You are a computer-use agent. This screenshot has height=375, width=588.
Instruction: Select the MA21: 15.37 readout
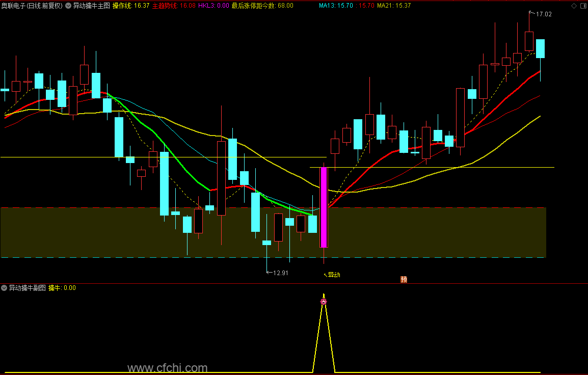coord(394,6)
